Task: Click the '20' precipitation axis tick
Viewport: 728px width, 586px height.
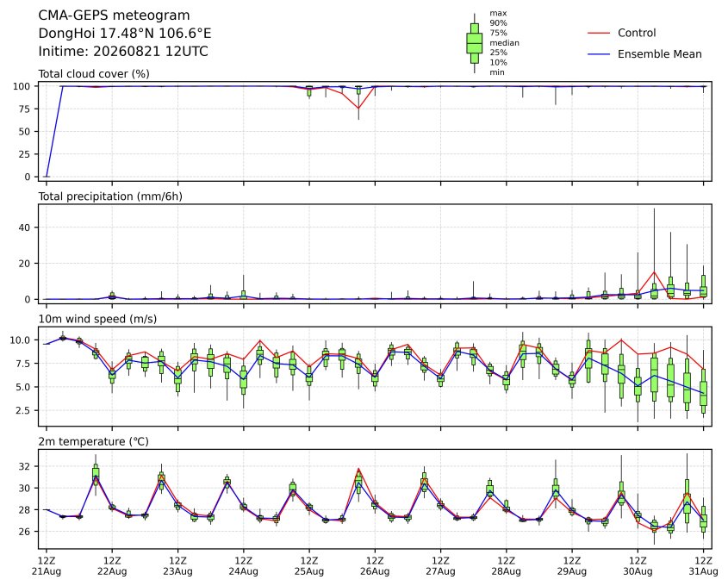Action: [25, 264]
